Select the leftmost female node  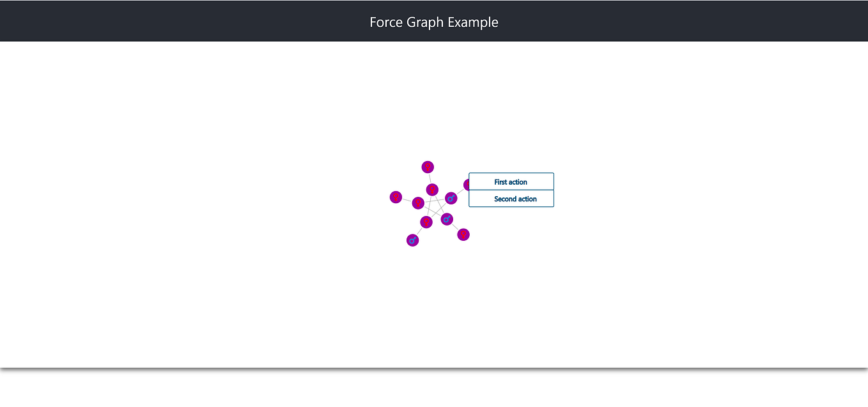[x=396, y=197]
